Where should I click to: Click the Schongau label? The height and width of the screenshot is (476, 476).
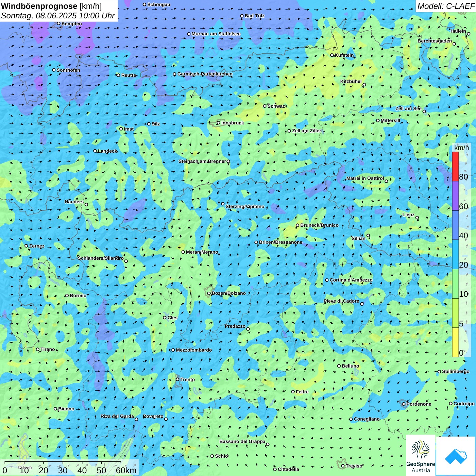coord(159,4)
